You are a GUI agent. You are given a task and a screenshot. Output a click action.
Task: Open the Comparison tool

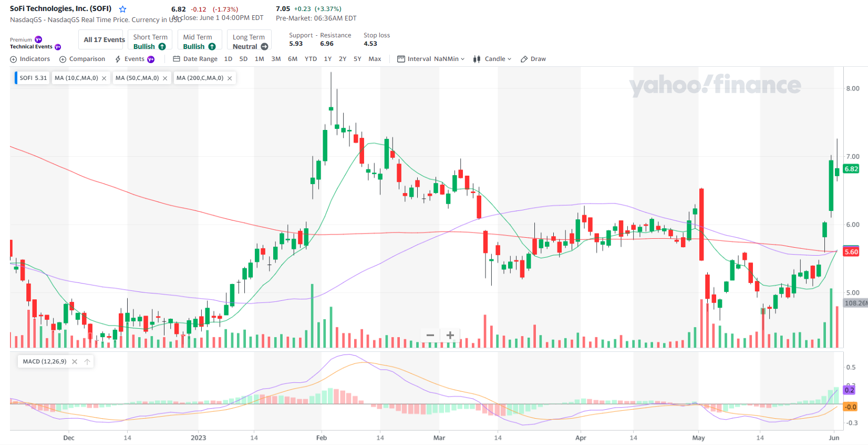(x=82, y=59)
